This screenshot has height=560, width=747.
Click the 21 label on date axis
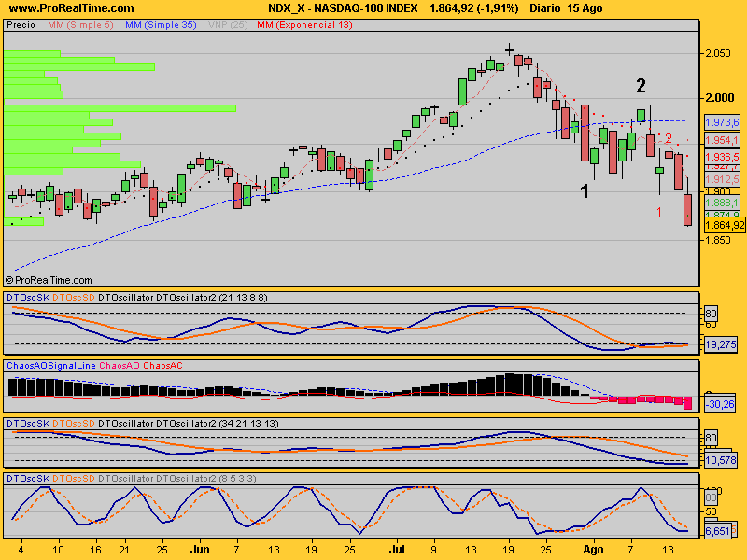(x=124, y=550)
